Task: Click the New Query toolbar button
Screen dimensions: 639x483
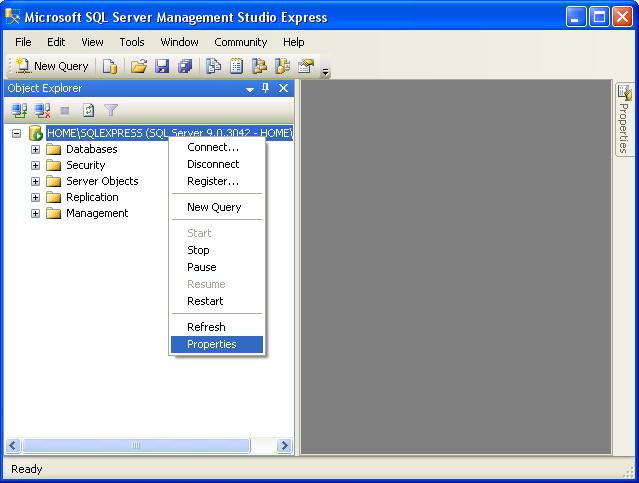Action: pos(52,66)
